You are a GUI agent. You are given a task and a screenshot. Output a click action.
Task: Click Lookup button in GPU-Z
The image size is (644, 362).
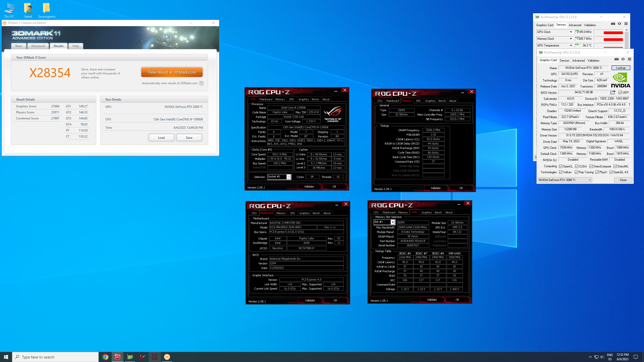pyautogui.click(x=621, y=68)
